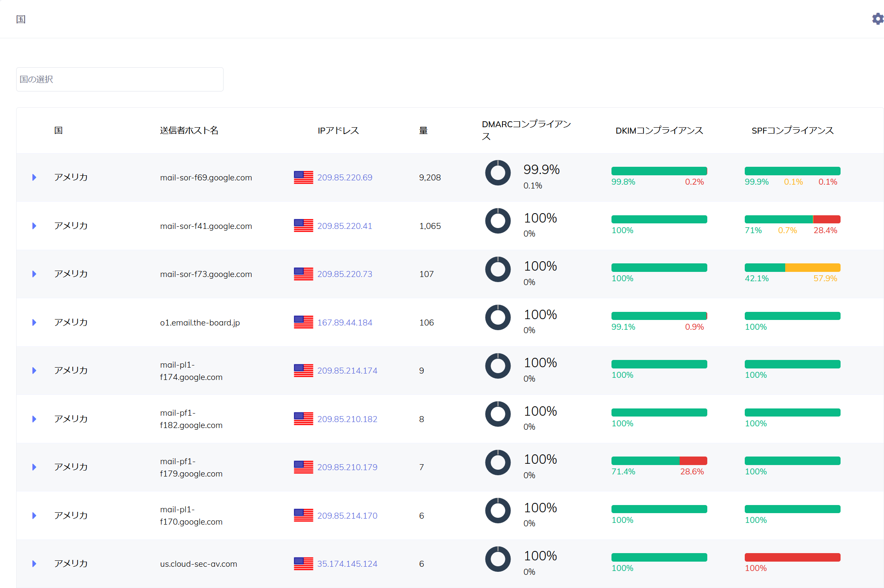
Task: Open IP address 209.85.214.170 link
Action: (347, 516)
